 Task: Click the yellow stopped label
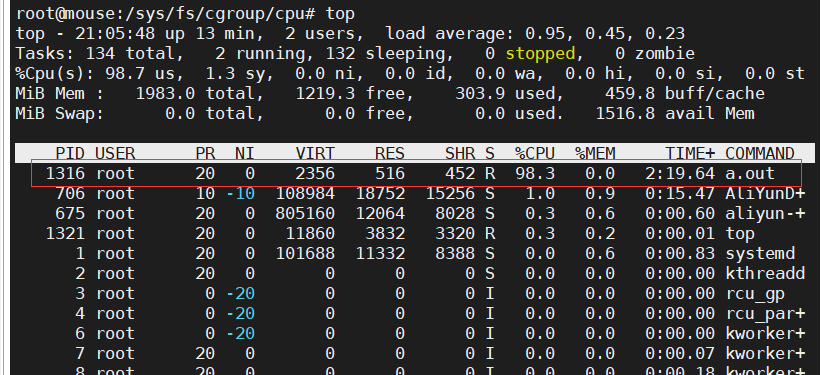point(540,53)
